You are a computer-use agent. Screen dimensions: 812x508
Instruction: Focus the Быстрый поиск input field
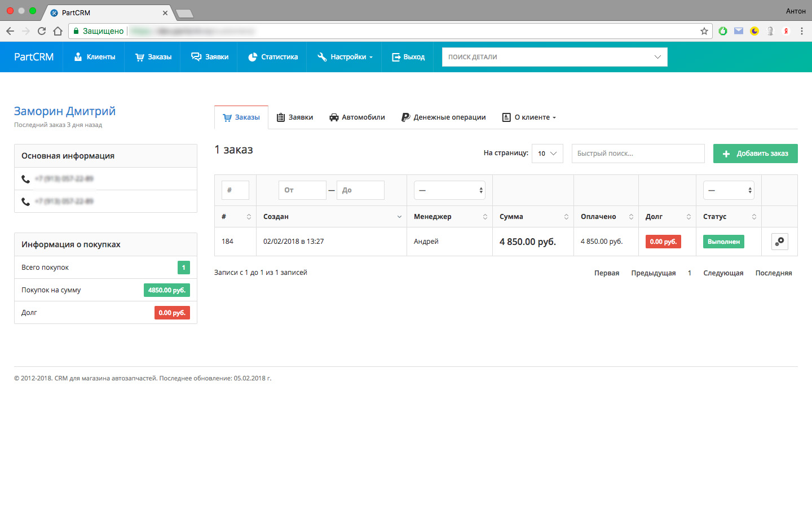(638, 154)
